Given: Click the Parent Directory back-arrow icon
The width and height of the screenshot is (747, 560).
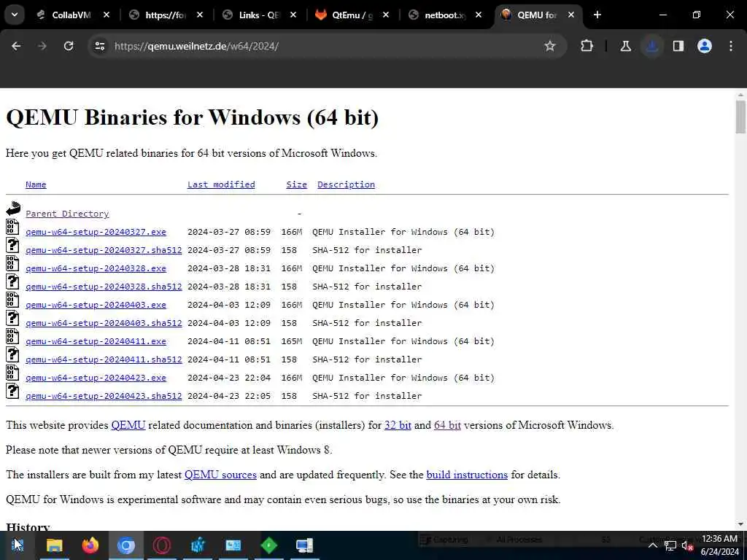Looking at the screenshot, I should (13, 209).
